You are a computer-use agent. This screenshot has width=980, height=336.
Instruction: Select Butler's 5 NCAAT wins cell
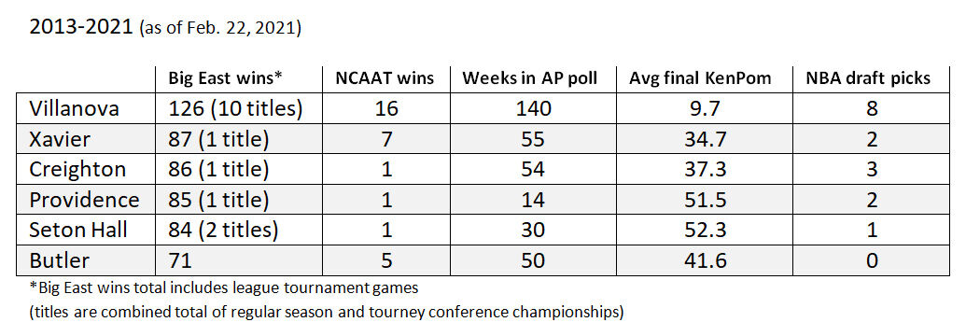click(x=386, y=259)
